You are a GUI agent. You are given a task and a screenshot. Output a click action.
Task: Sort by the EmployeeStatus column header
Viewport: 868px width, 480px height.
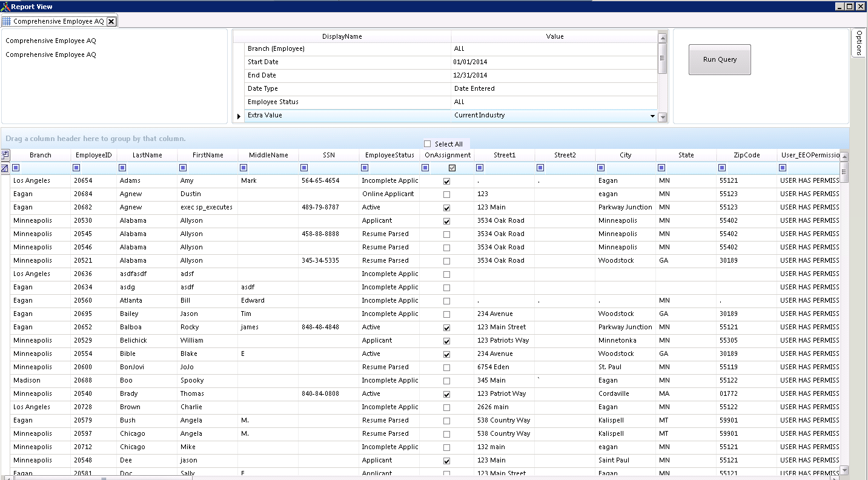click(389, 155)
